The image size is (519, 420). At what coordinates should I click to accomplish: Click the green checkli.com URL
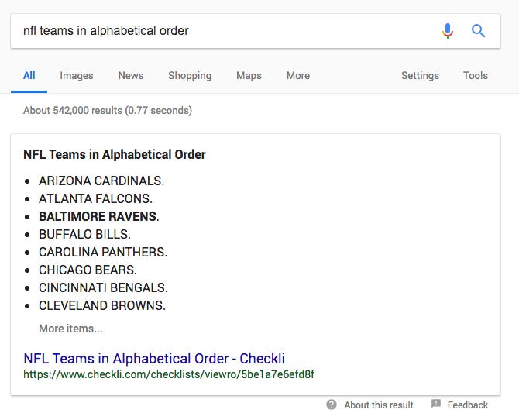169,374
